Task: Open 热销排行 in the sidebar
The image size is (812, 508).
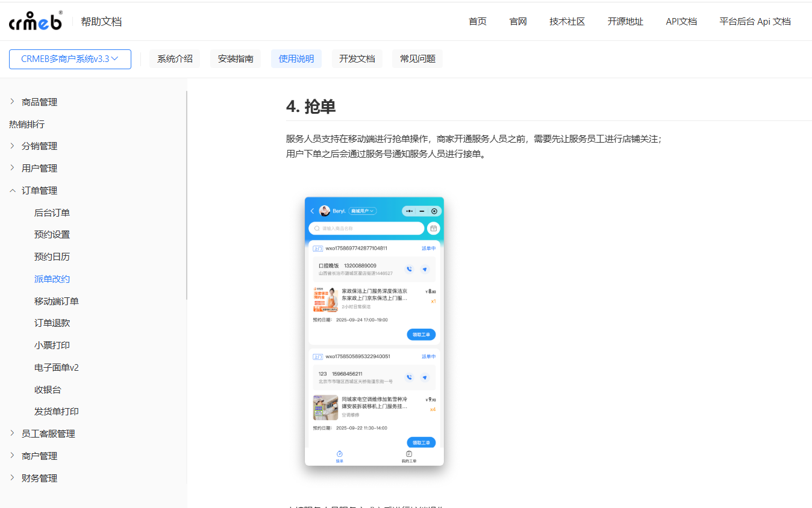Action: click(27, 125)
